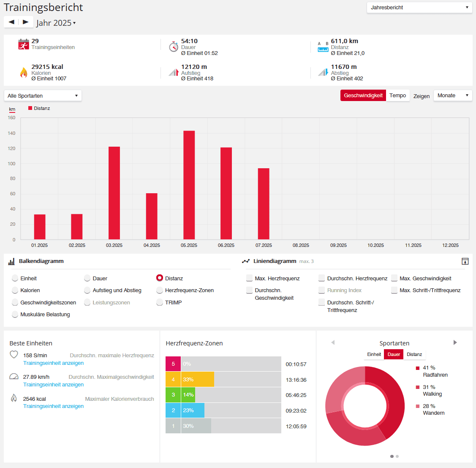Viewport: 476px width, 468px height.
Task: Switch to the Tempo tab
Action: click(x=398, y=96)
